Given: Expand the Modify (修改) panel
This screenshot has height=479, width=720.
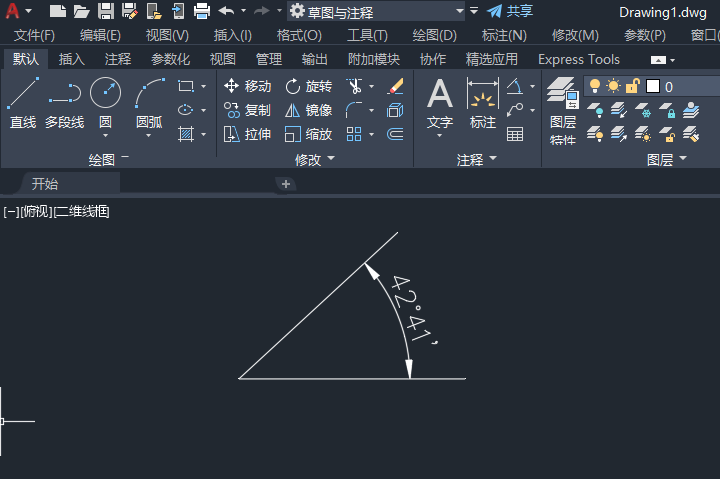Looking at the screenshot, I should 315,159.
